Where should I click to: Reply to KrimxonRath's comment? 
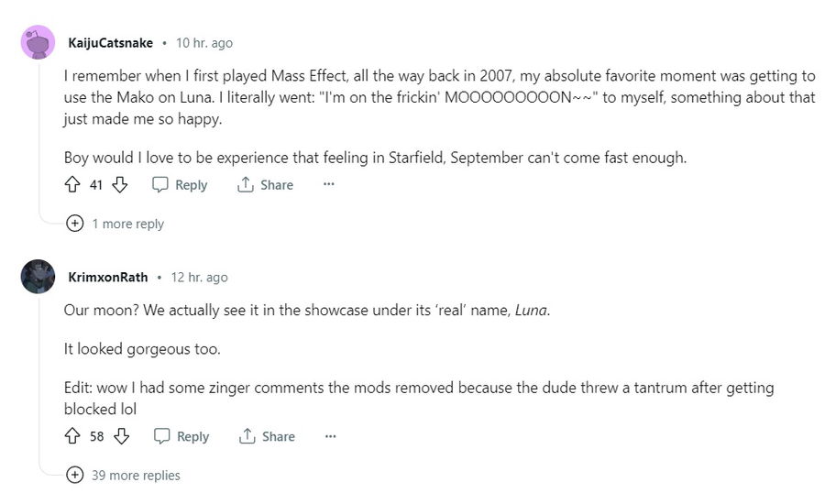click(x=181, y=436)
